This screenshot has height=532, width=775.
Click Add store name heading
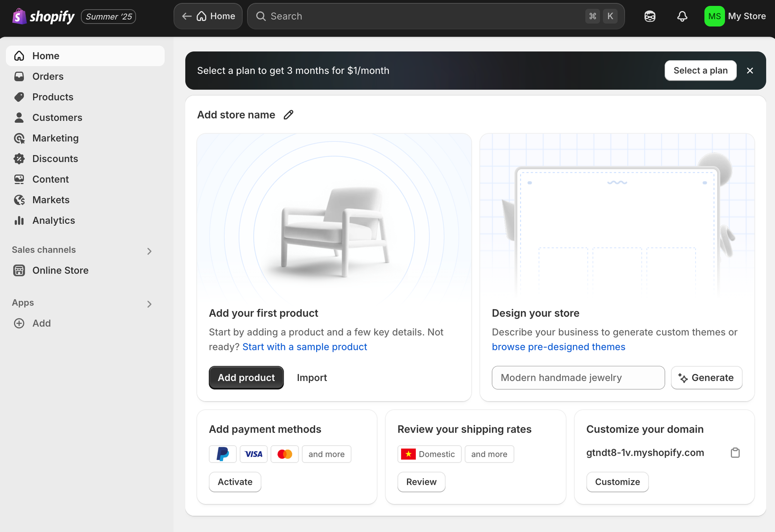(x=236, y=115)
